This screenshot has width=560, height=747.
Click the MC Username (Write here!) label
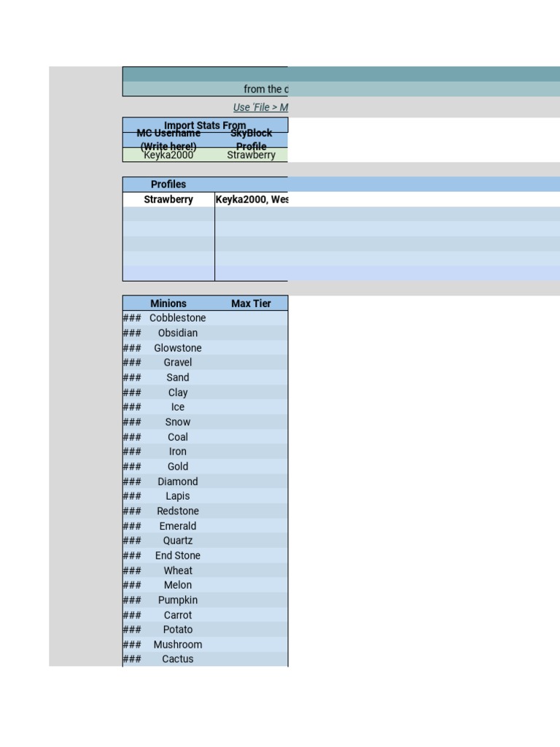pos(168,139)
